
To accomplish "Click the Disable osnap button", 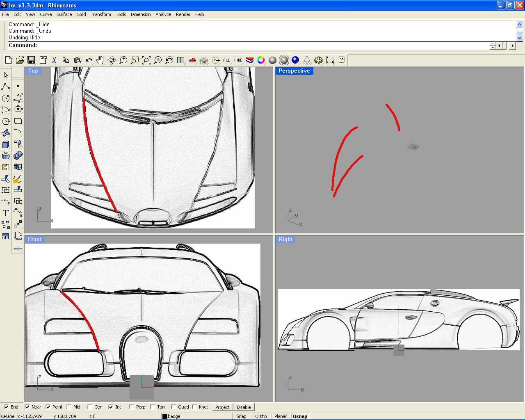I will click(244, 407).
